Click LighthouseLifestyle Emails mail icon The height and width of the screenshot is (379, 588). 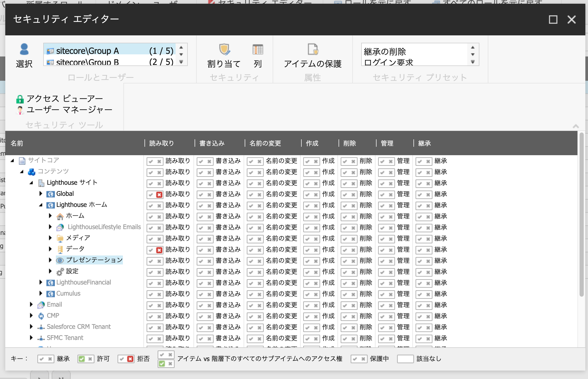(x=60, y=227)
